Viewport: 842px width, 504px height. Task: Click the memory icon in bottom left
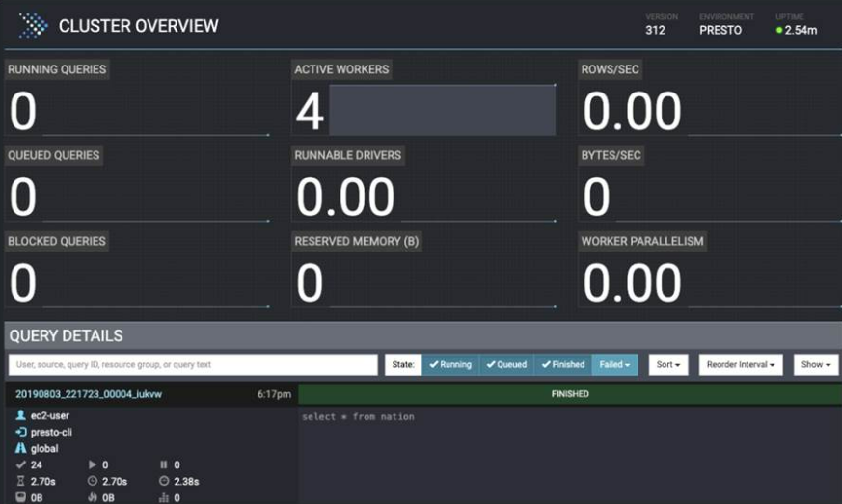tap(20, 497)
